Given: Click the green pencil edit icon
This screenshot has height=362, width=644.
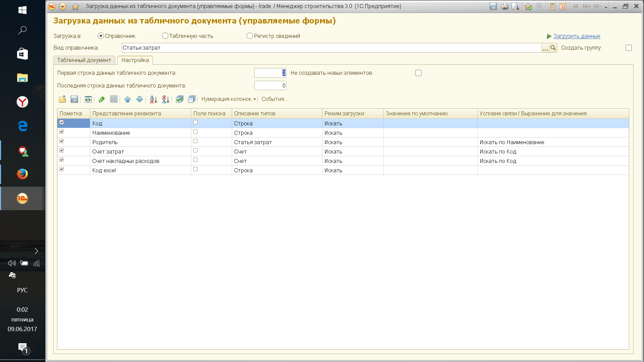Looking at the screenshot, I should coord(102,99).
